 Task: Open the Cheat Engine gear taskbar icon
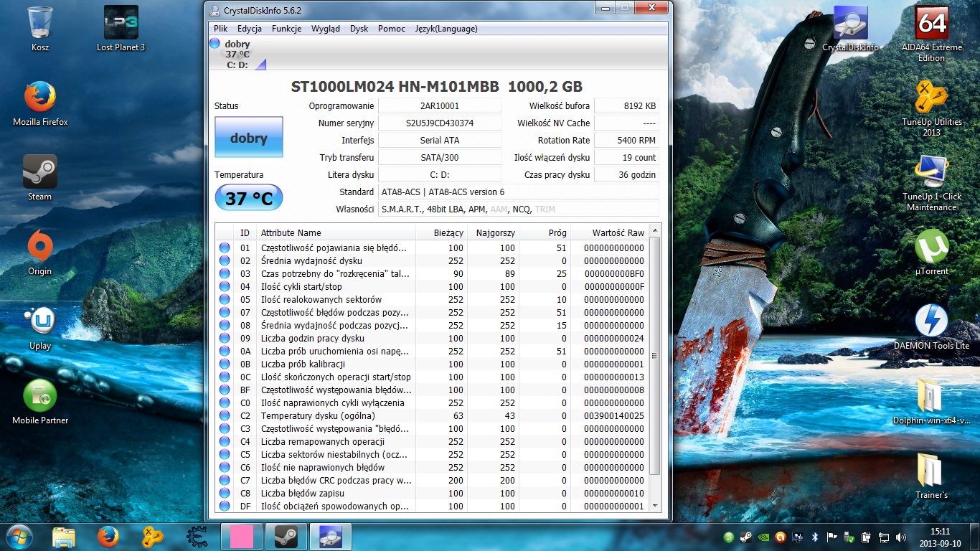[x=197, y=537]
